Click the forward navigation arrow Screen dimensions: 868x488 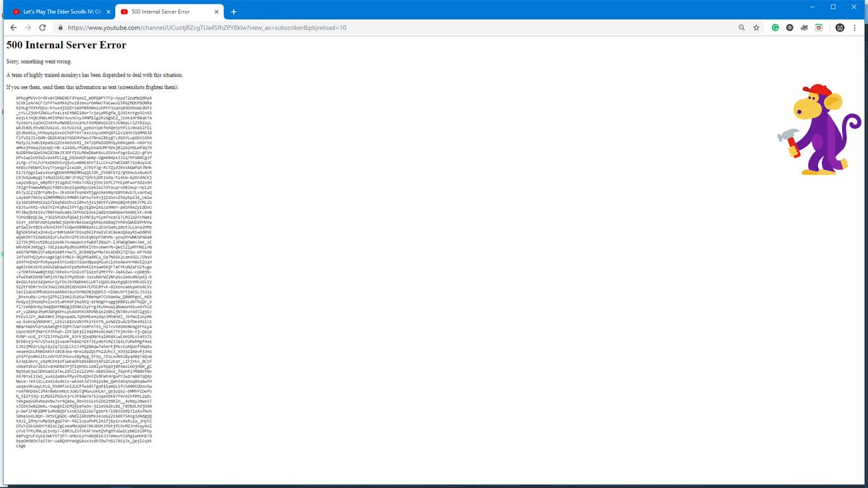click(27, 27)
